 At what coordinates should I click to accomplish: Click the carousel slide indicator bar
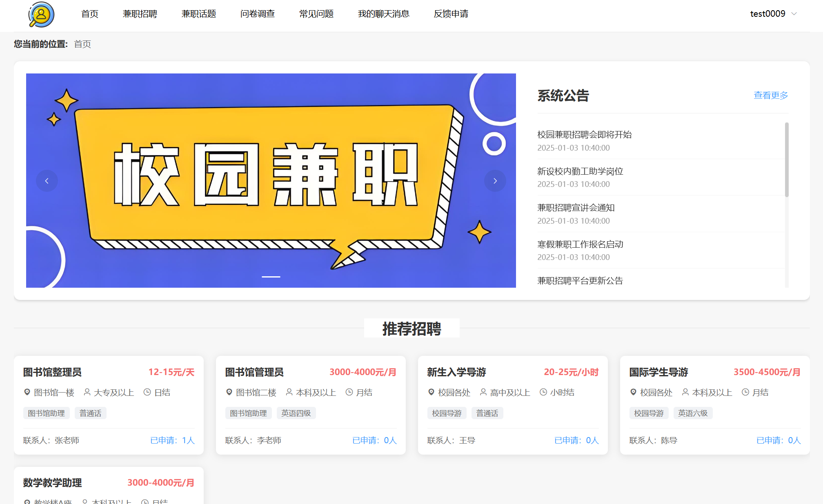coord(271,277)
